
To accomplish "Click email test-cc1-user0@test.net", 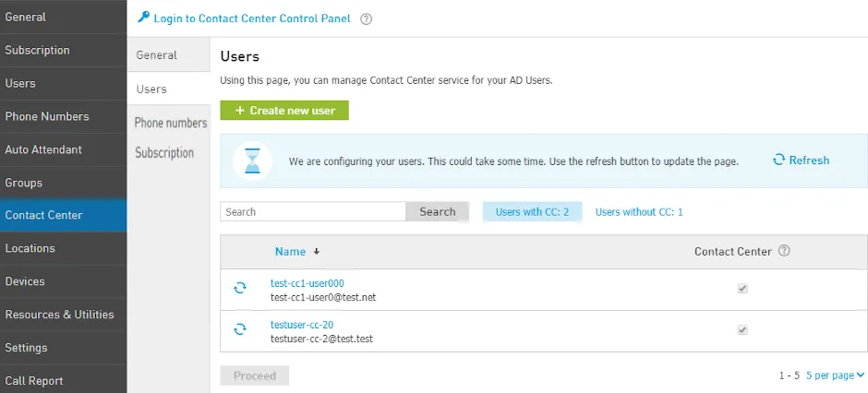I will [x=323, y=297].
